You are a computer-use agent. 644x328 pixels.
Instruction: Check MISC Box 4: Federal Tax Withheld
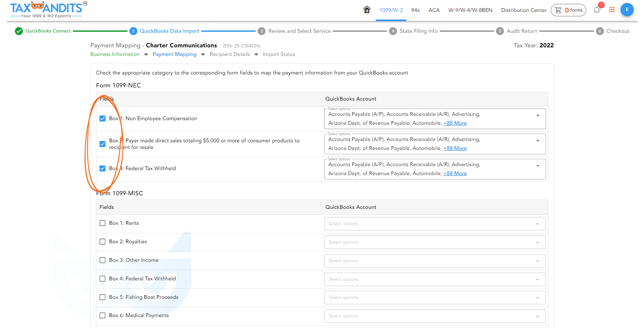tap(103, 279)
